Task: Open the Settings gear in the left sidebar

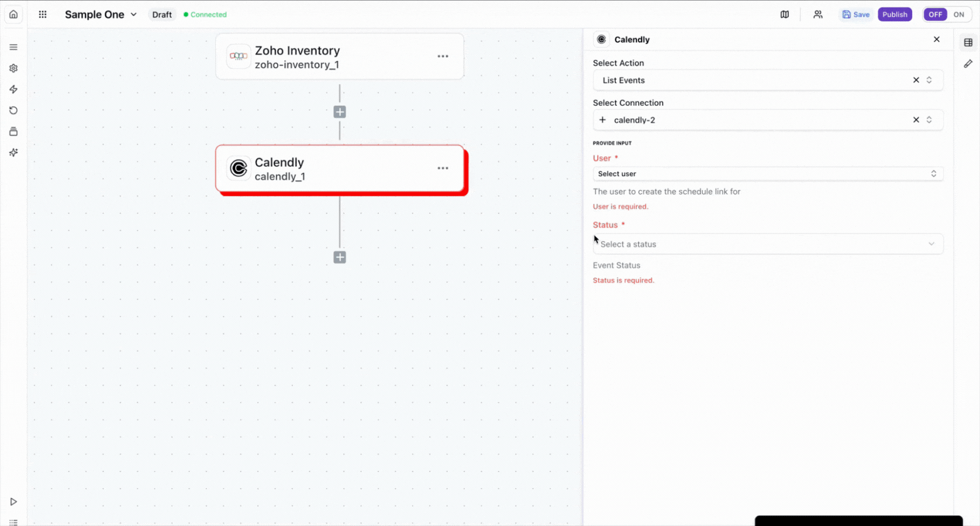Action: pyautogui.click(x=13, y=68)
